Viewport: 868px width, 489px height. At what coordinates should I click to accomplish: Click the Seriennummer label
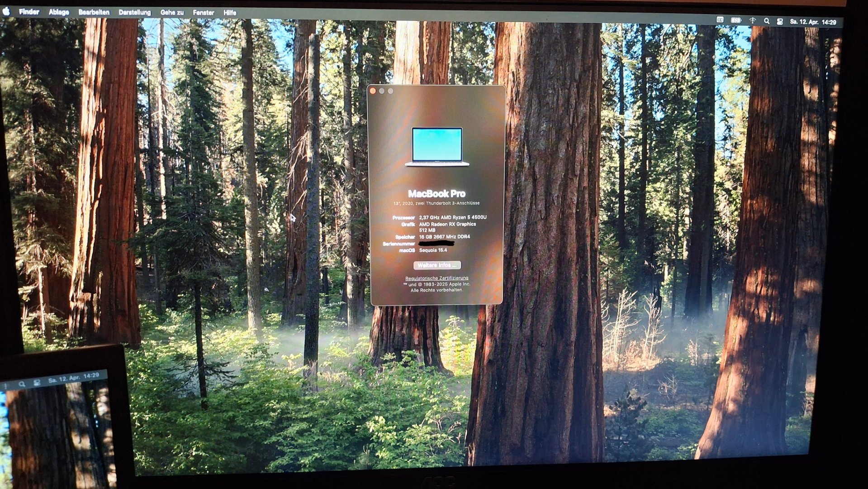(399, 244)
